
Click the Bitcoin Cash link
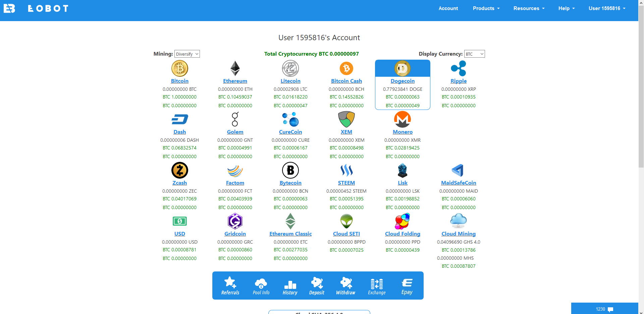(x=346, y=81)
